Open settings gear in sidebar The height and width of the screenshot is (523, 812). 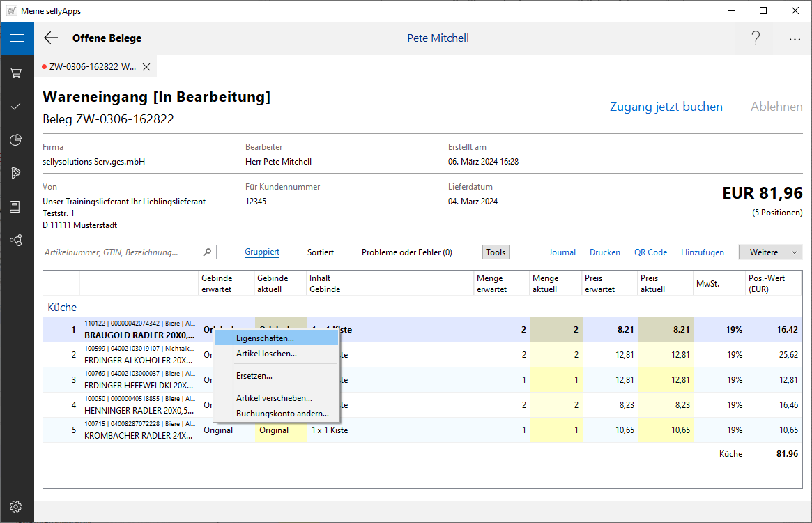[x=16, y=507]
